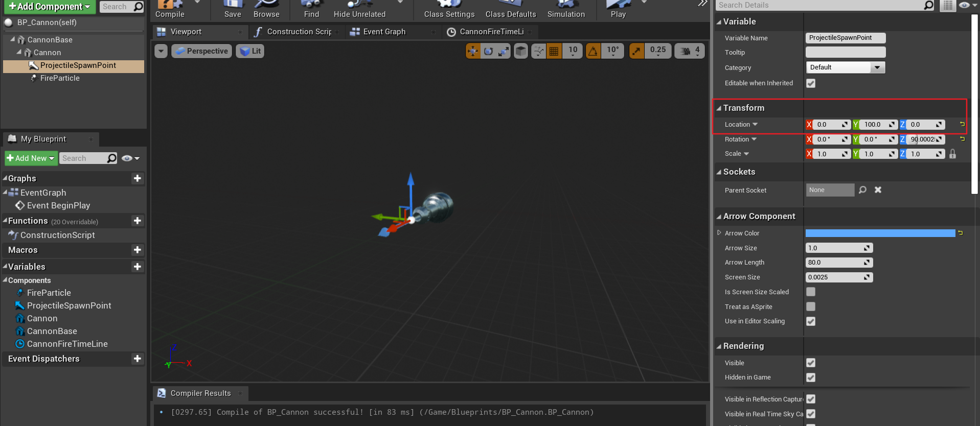This screenshot has height=426, width=980.
Task: Open My Blueprint view options eye
Action: pos(130,158)
